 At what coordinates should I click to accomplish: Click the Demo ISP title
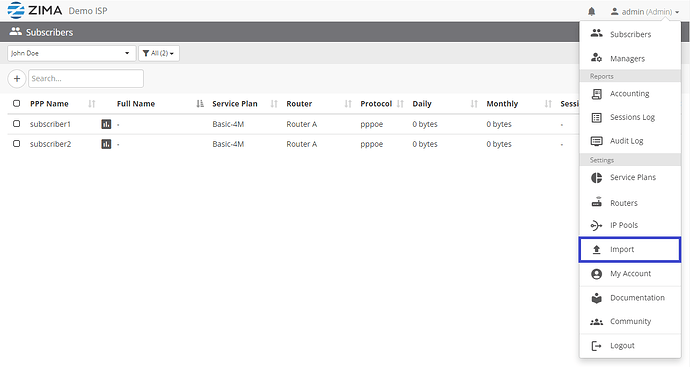88,11
